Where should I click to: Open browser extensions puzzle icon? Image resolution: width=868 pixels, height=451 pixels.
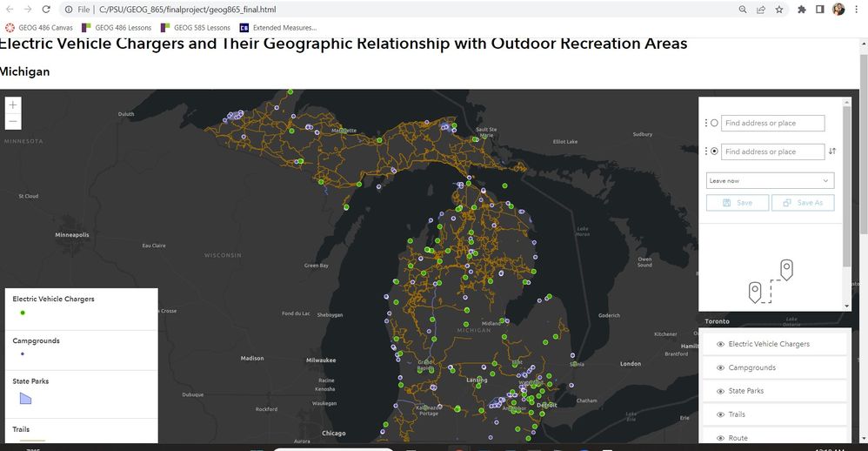coord(802,10)
